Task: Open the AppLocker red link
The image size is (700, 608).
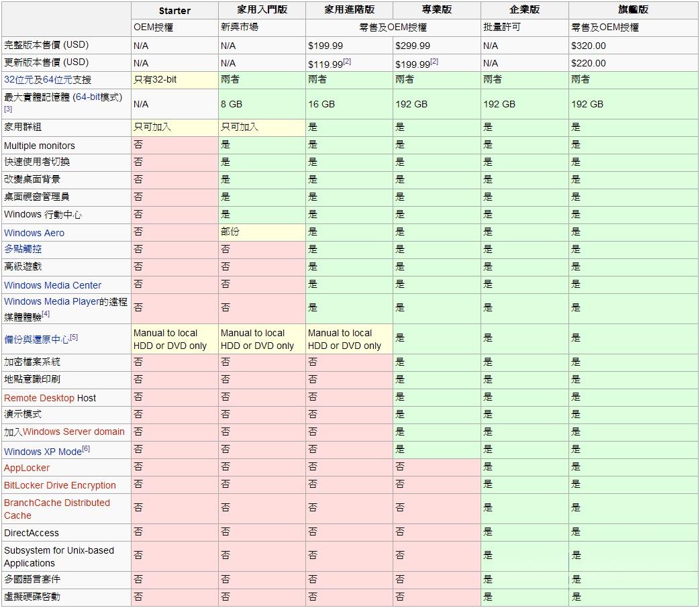Action: point(27,468)
